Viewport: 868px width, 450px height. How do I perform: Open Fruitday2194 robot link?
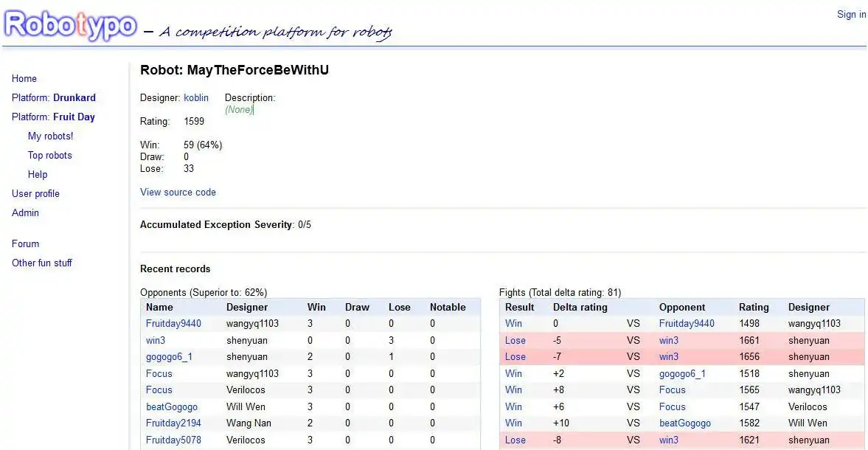point(173,423)
